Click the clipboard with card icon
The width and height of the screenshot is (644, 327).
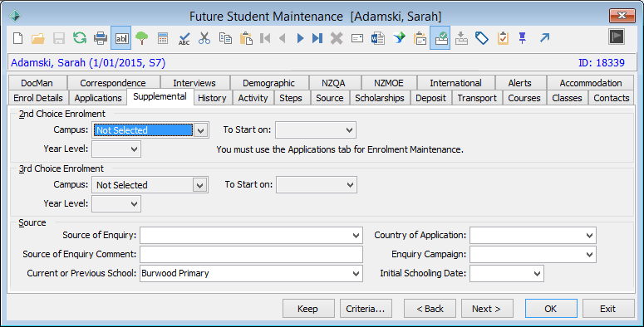tap(420, 38)
